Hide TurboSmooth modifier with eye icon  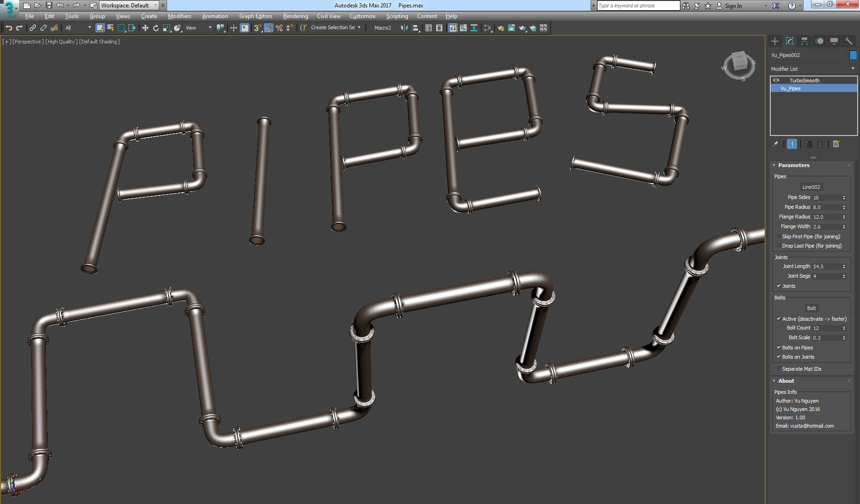(776, 81)
